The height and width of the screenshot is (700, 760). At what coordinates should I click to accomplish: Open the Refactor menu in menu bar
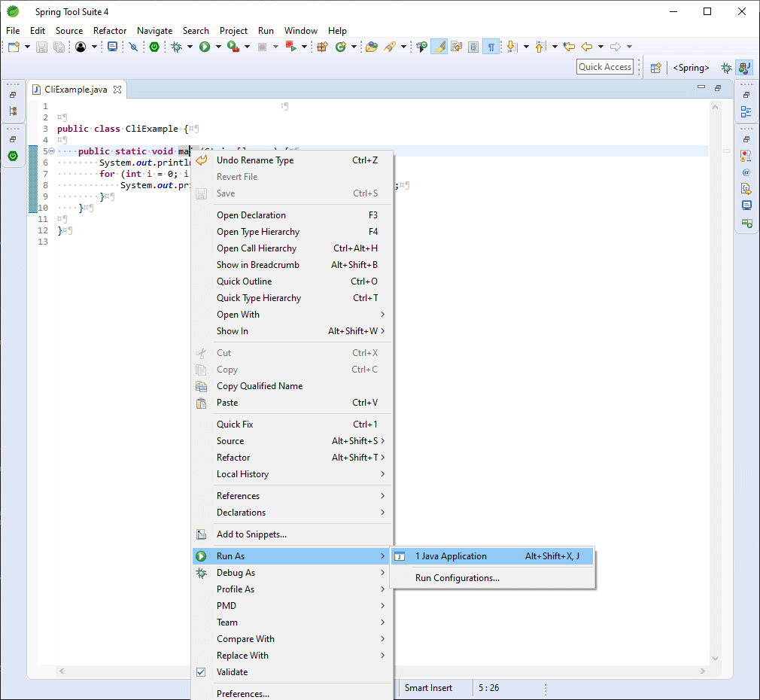tap(110, 31)
